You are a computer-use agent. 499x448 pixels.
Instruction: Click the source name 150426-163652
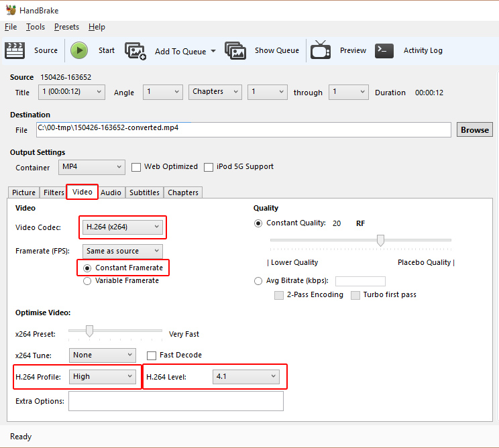[x=66, y=77]
